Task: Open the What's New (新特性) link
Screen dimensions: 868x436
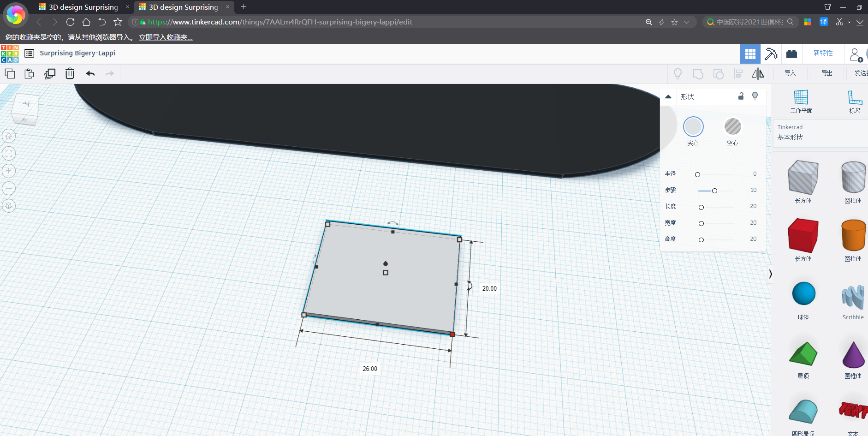Action: 823,53
